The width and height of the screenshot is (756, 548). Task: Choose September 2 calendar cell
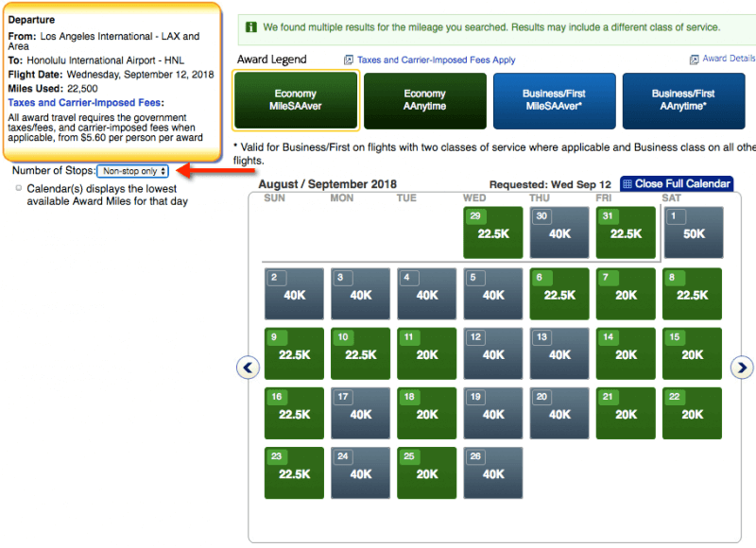[294, 294]
